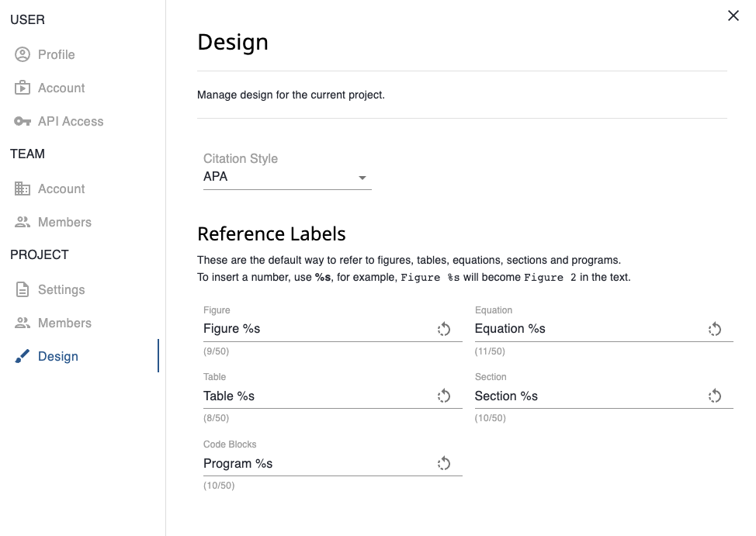This screenshot has width=756, height=536.
Task: Select the Design entry in the sidebar
Action: point(58,356)
